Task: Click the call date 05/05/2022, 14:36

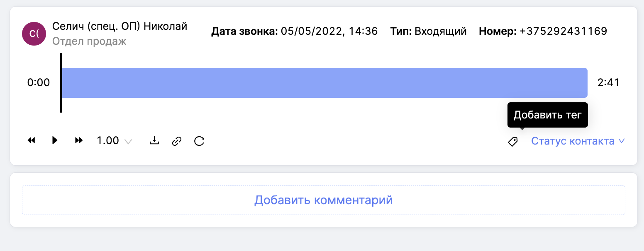Action: [329, 31]
